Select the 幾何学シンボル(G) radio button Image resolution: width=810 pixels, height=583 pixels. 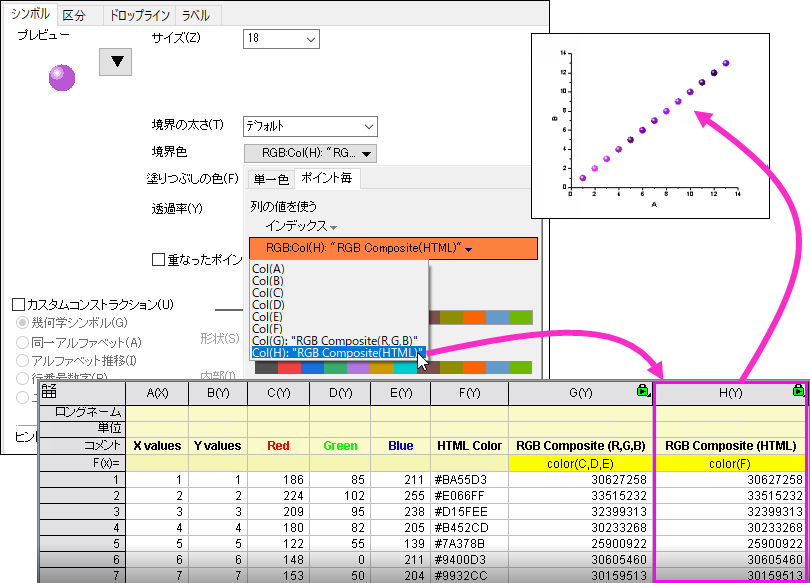pos(22,323)
